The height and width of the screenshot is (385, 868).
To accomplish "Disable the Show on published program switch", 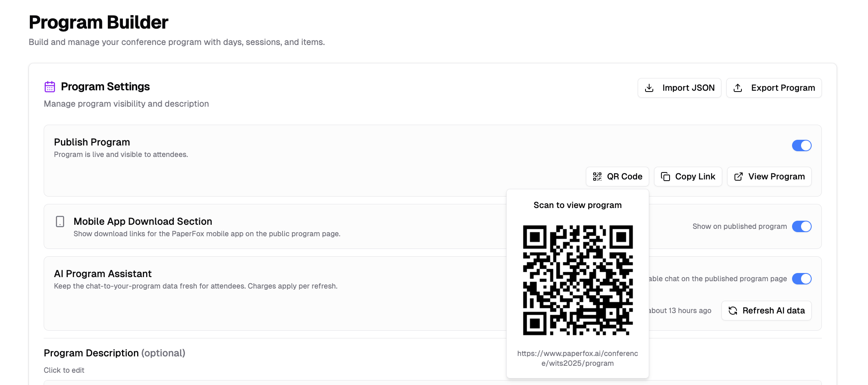I will (801, 226).
